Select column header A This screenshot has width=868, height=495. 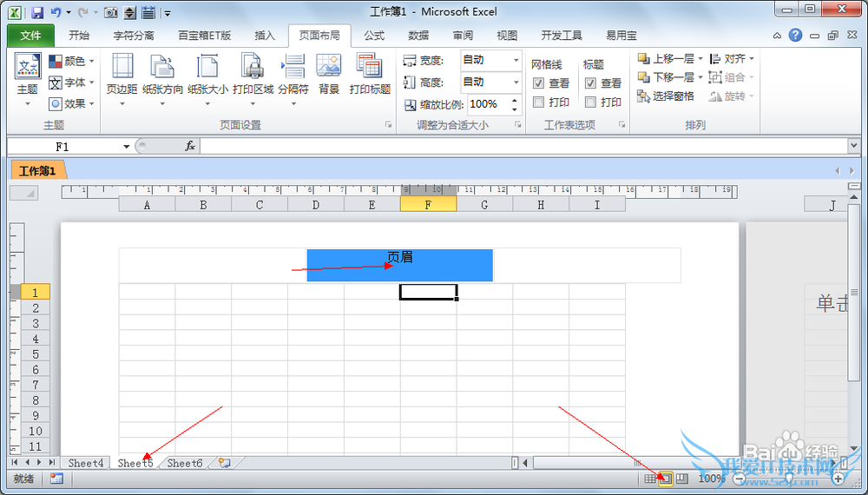pos(147,205)
